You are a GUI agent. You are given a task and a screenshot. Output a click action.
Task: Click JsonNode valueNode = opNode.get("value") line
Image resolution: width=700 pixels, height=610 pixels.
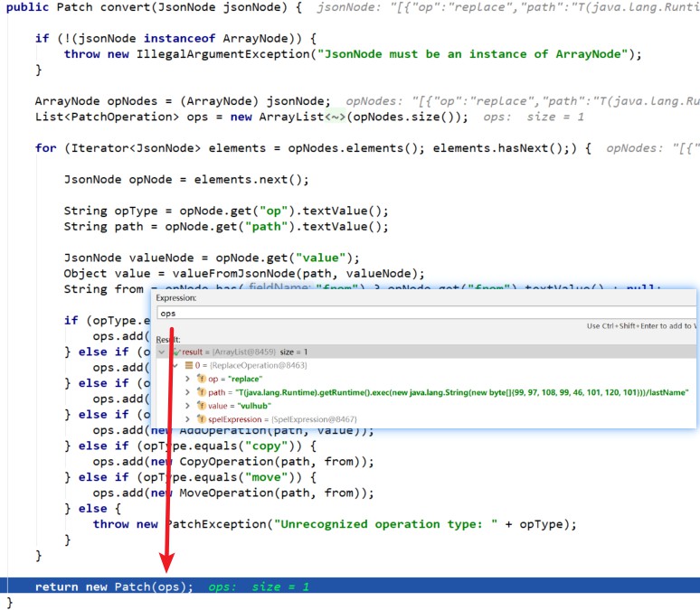(x=212, y=258)
